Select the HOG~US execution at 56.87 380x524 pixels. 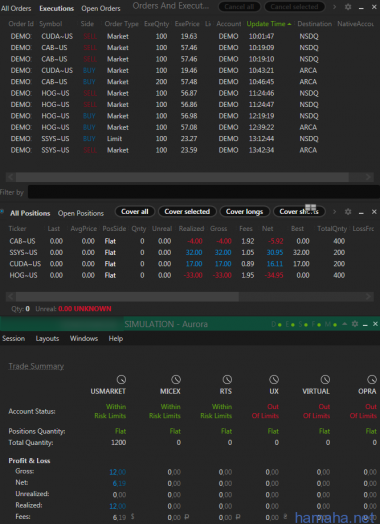pyautogui.click(x=190, y=93)
